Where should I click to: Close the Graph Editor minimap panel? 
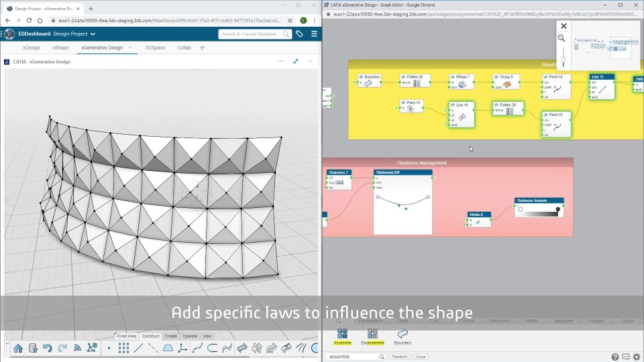pyautogui.click(x=563, y=26)
